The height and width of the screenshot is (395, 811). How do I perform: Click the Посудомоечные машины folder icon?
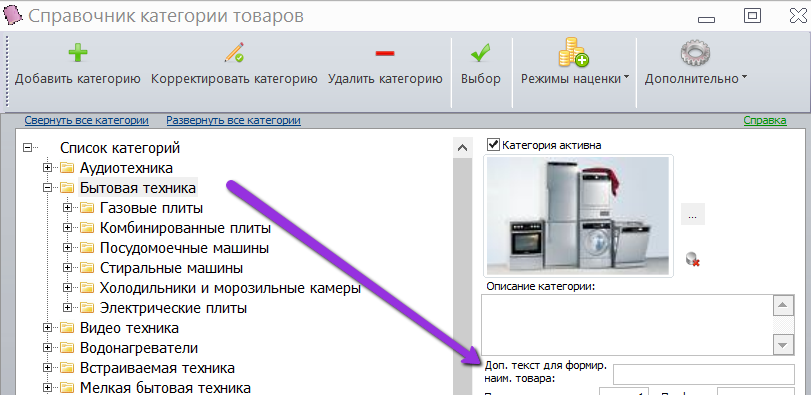point(87,248)
